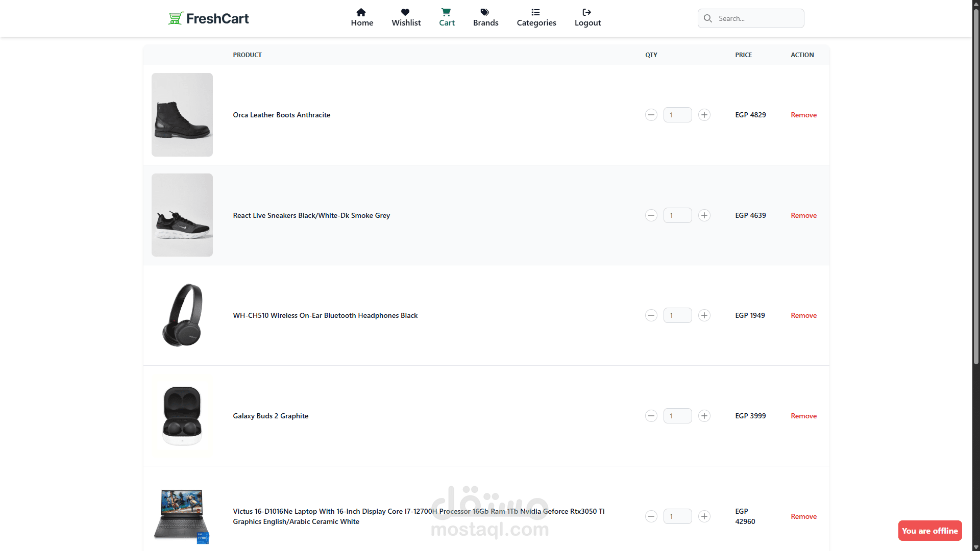Click the search magnifier icon
The width and height of the screenshot is (980, 551).
[x=708, y=18]
